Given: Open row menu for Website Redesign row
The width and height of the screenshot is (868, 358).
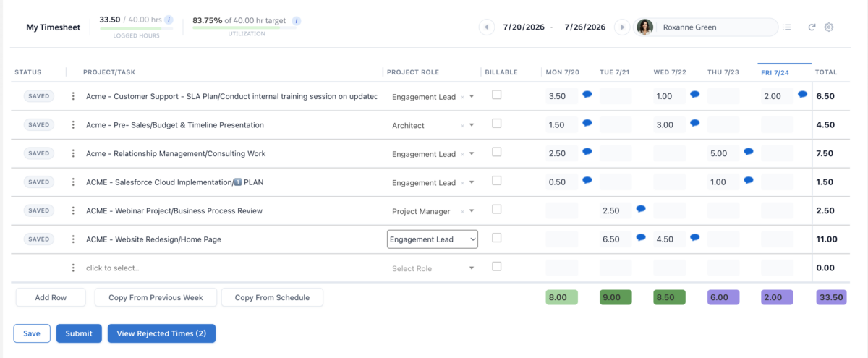Looking at the screenshot, I should point(73,239).
